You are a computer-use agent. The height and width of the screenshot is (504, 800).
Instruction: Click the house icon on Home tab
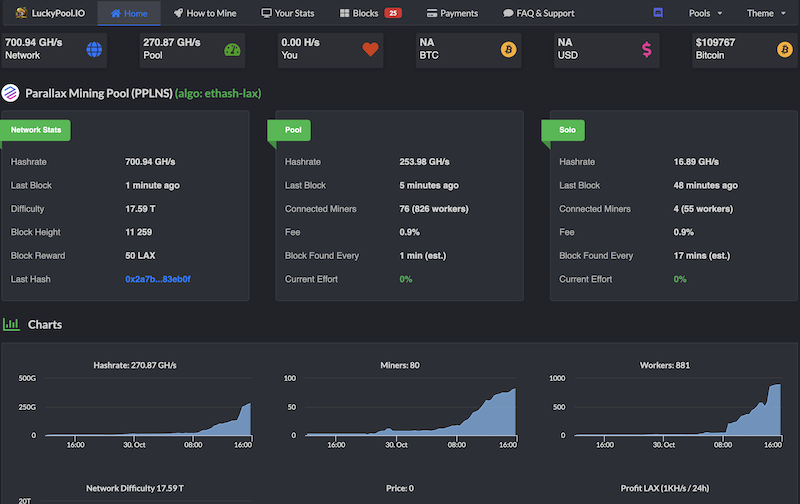(116, 13)
